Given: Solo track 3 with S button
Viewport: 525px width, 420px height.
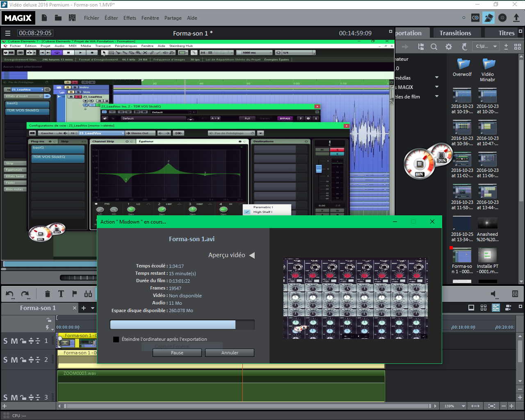Looking at the screenshot, I should point(5,397).
